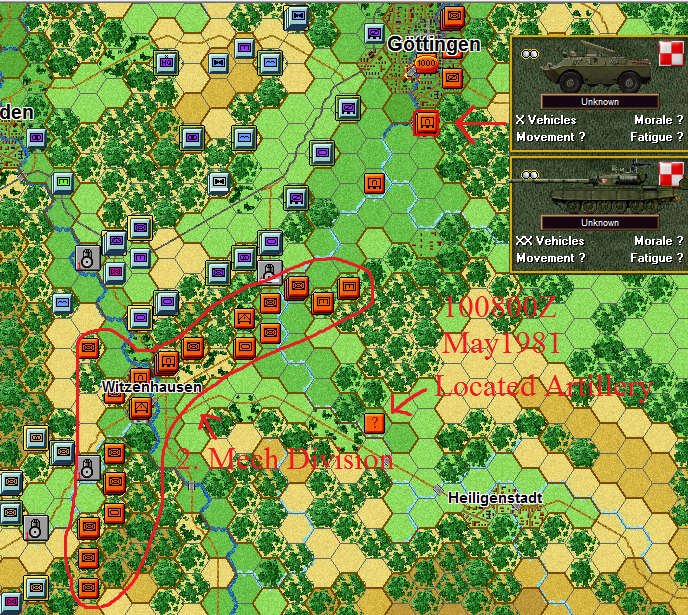Screen dimensions: 688x615
Task: Select stacked orange counter beside the northeast padlock
Action: click(x=297, y=287)
